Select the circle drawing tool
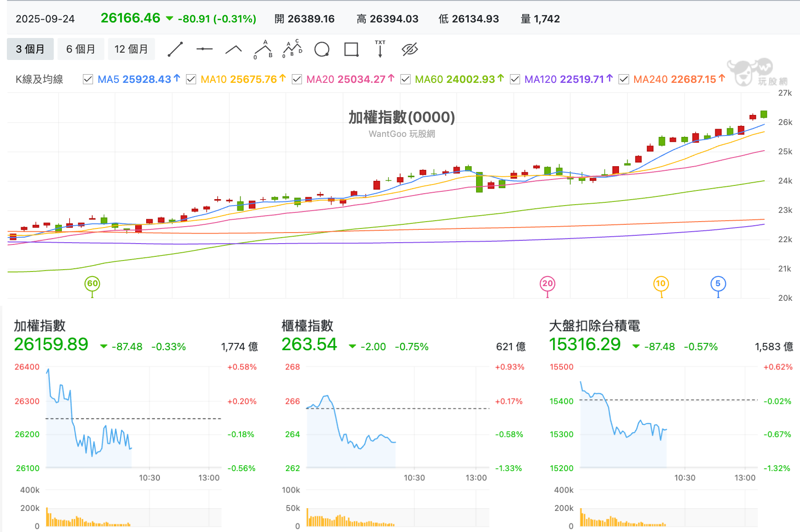 point(322,49)
